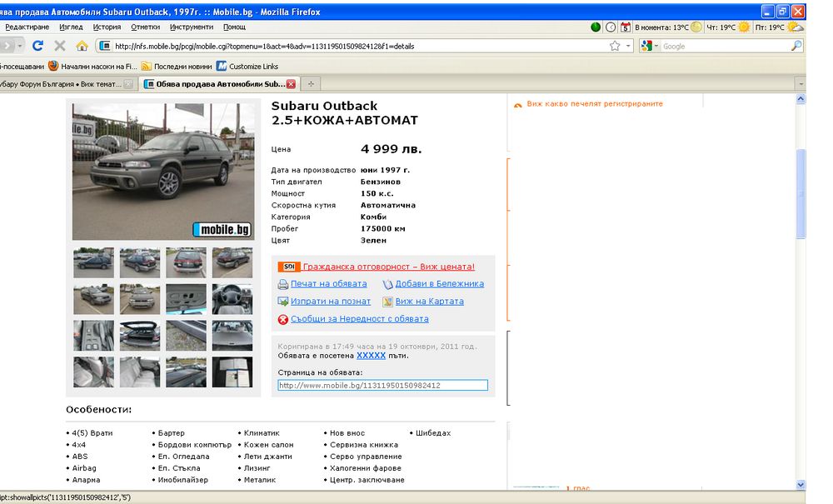Viewport: 833px width, 504px height.
Task: Click the Печат на обявата link
Action: pyautogui.click(x=329, y=283)
